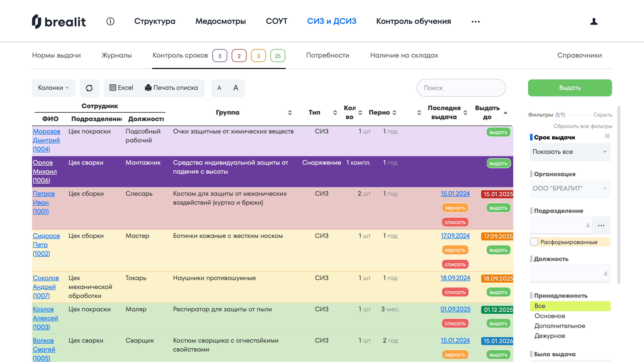Open the Медосмотры menu item
Screen dimensions: 644x362
tap(220, 21)
